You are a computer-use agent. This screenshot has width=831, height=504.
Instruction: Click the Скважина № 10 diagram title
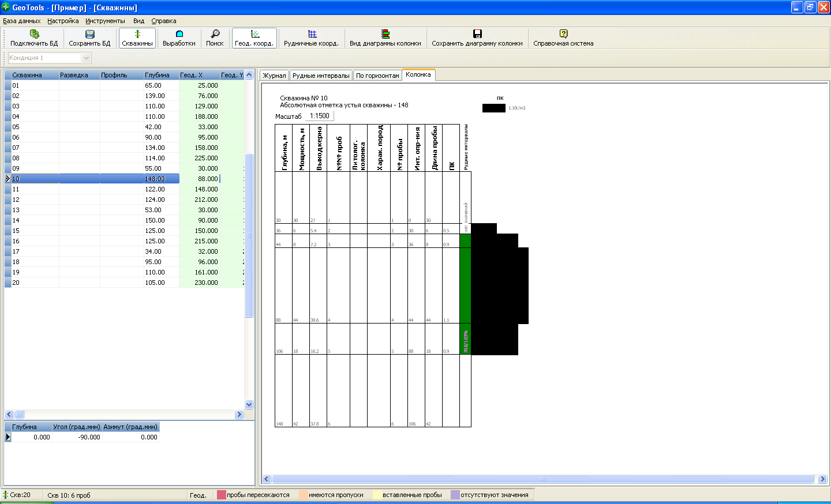304,98
